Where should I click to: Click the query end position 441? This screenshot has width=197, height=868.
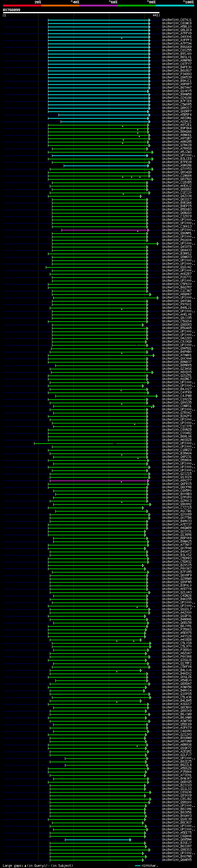[x=155, y=15]
